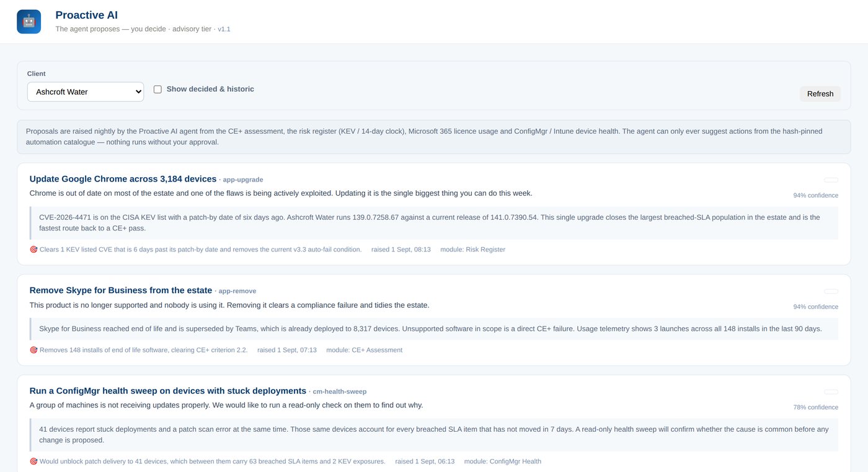Click the Proactive AI heading
This screenshot has width=868, height=472.
86,15
